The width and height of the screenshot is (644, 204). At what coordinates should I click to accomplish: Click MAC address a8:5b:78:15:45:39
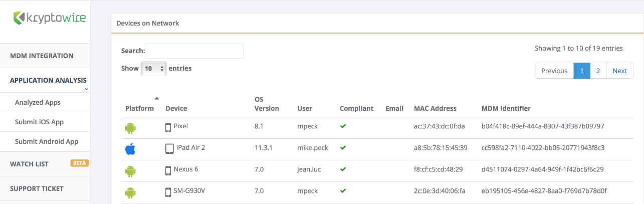pyautogui.click(x=441, y=148)
